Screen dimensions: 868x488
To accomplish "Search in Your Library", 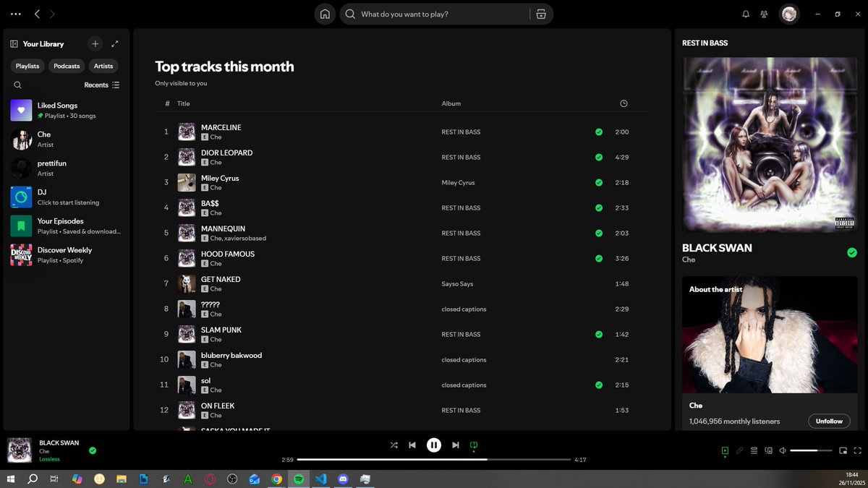I will coord(18,85).
